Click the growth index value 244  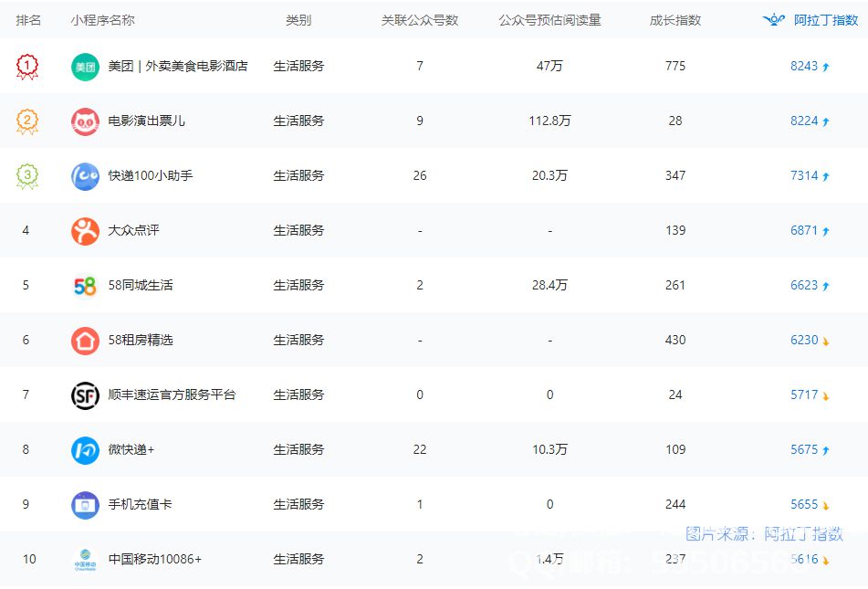click(675, 504)
